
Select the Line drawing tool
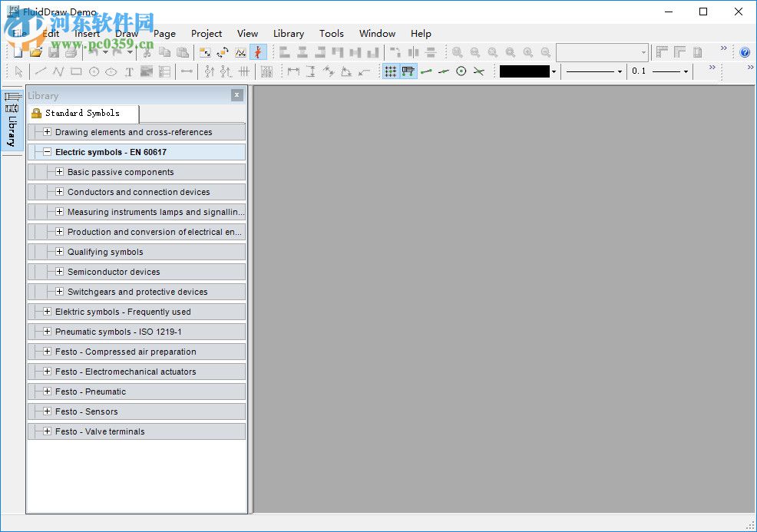pyautogui.click(x=41, y=71)
